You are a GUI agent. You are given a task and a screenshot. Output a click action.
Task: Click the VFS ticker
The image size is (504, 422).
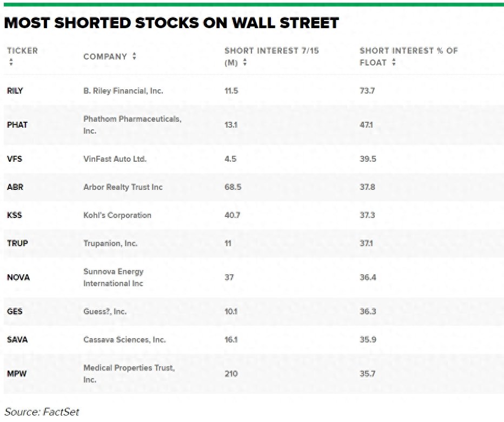click(15, 159)
